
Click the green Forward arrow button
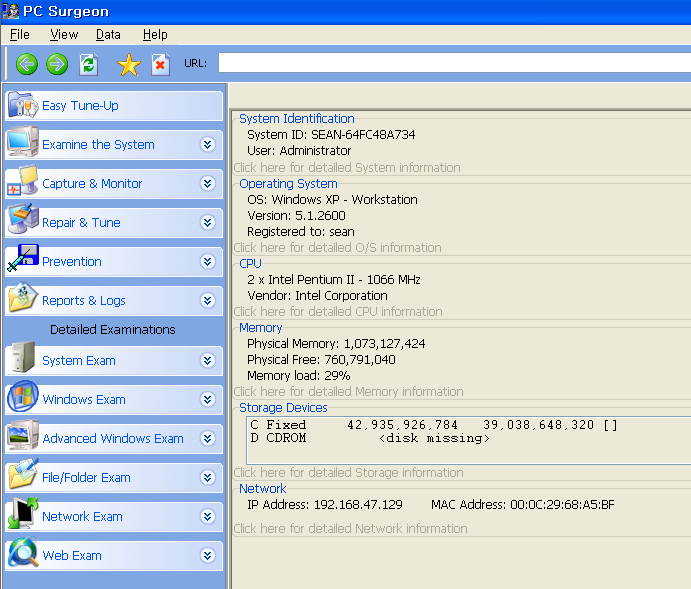[57, 64]
